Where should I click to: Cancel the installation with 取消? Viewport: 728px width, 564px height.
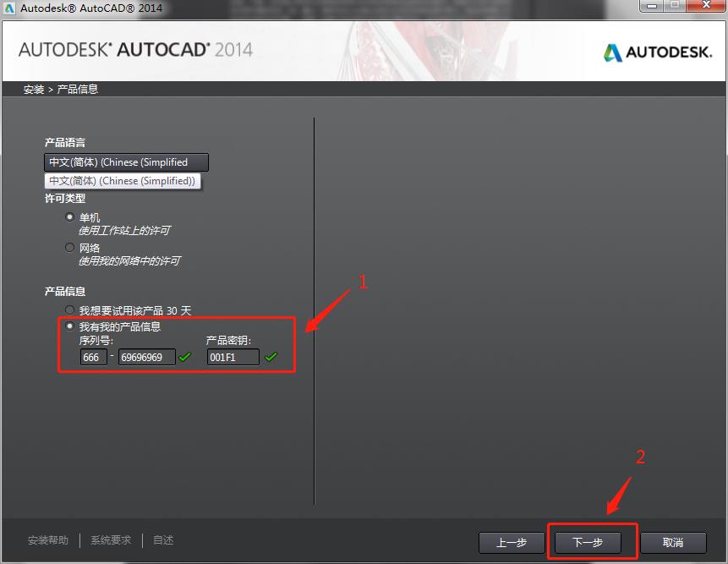pyautogui.click(x=673, y=542)
